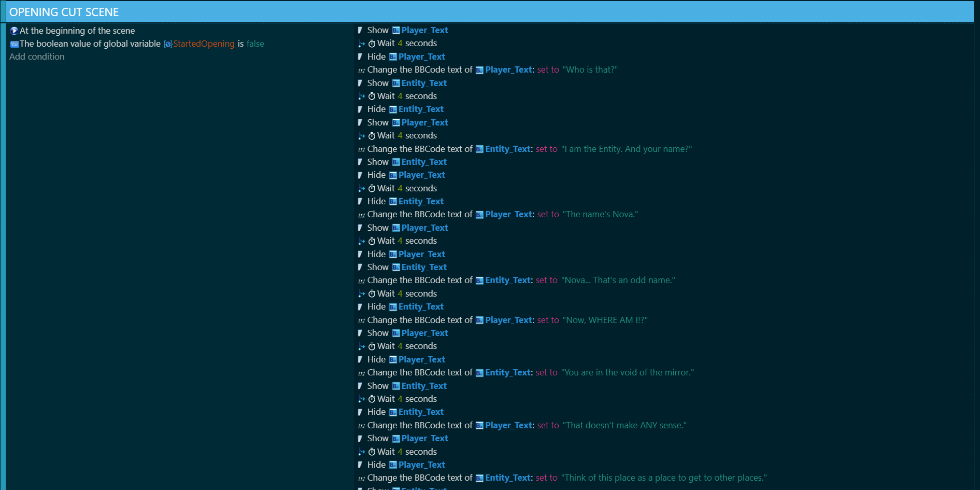Click the stopwatch icon on the first Wait action
This screenshot has height=490, width=980.
click(x=372, y=43)
